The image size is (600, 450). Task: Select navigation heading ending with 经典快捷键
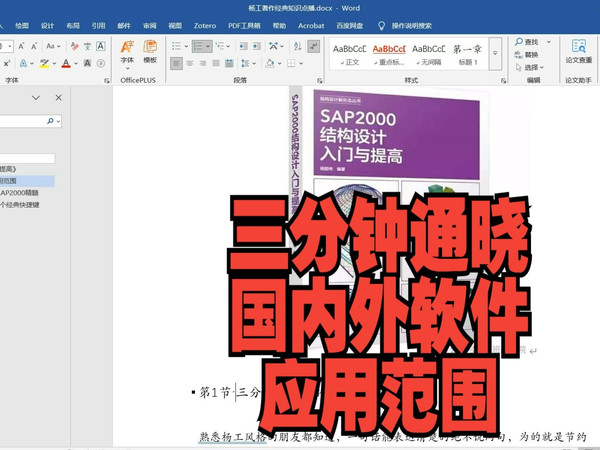pyautogui.click(x=20, y=205)
